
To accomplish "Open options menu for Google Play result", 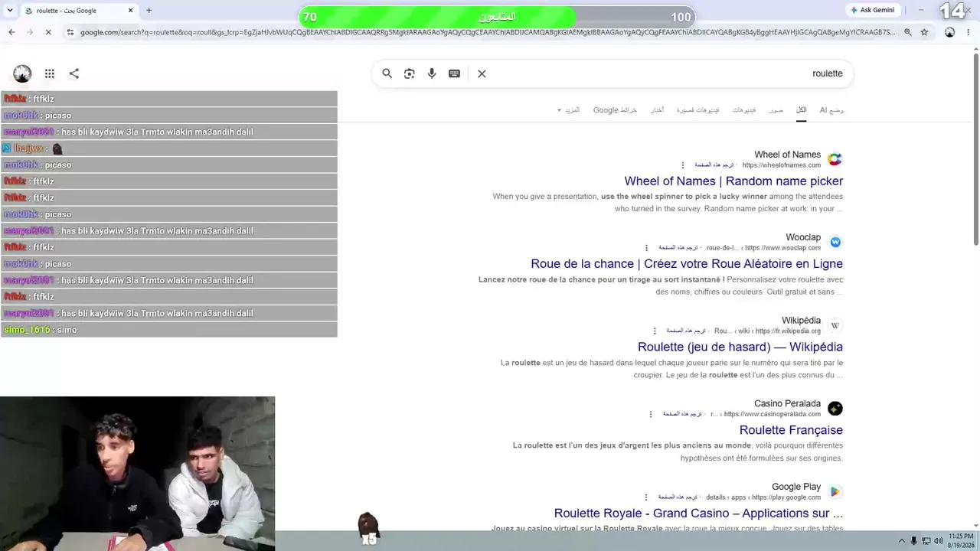I will (646, 497).
